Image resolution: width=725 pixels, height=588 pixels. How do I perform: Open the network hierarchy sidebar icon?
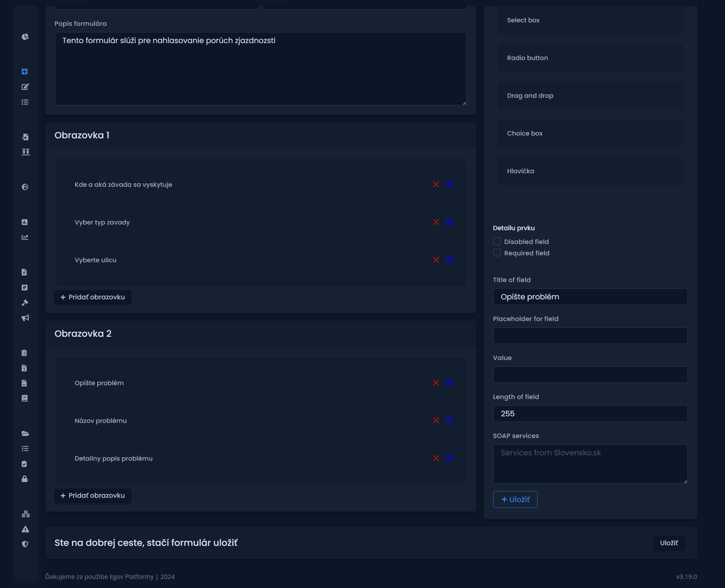click(25, 514)
